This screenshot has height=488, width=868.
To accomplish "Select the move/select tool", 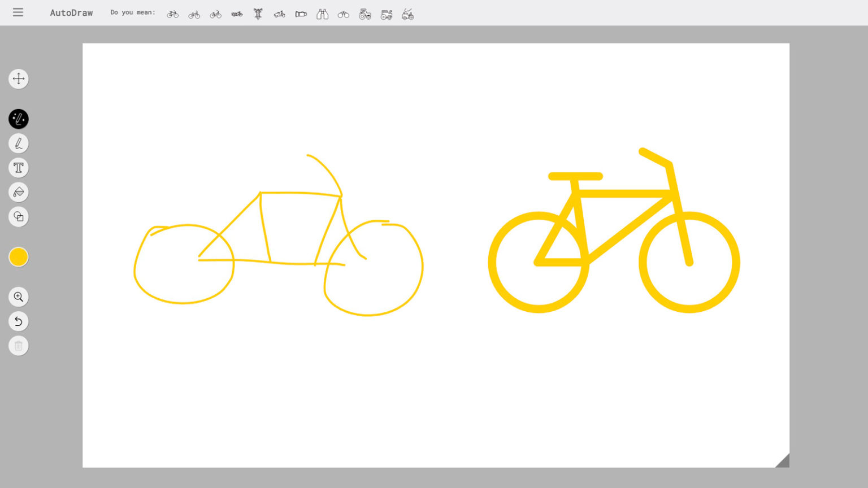I will (x=19, y=79).
